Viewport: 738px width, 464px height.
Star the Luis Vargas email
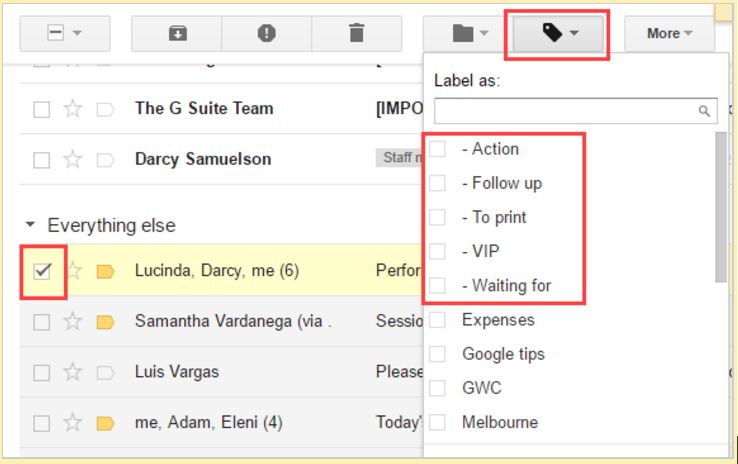(x=72, y=372)
